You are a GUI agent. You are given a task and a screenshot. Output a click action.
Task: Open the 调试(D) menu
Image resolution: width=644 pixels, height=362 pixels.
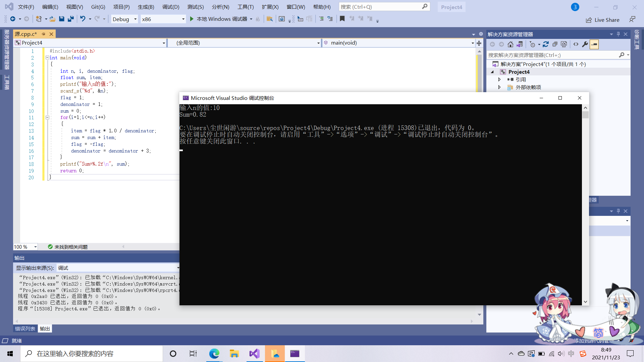170,7
